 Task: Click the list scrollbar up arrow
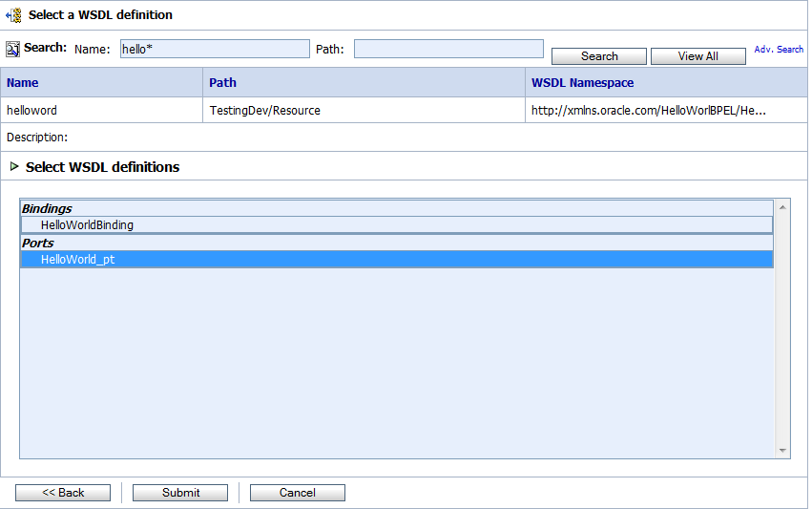coord(782,207)
